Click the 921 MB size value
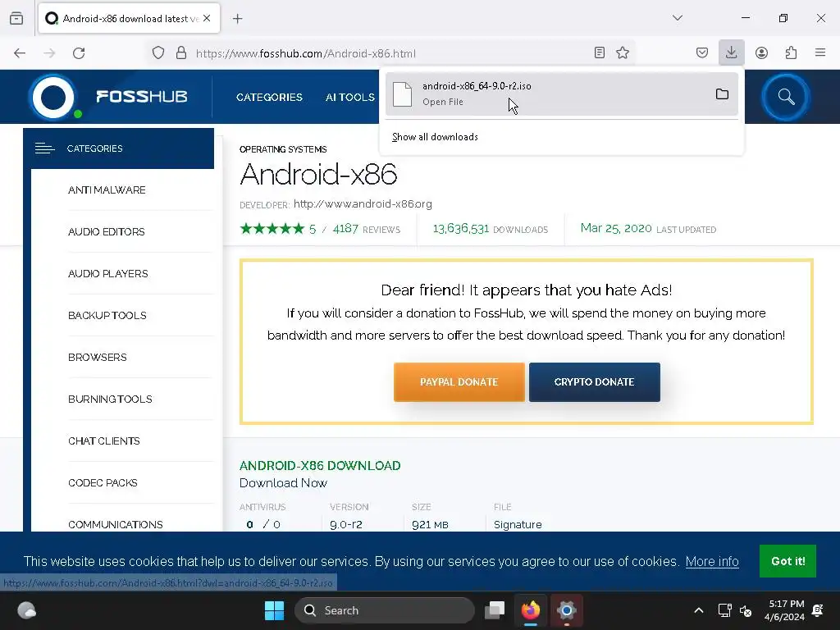 (x=430, y=524)
